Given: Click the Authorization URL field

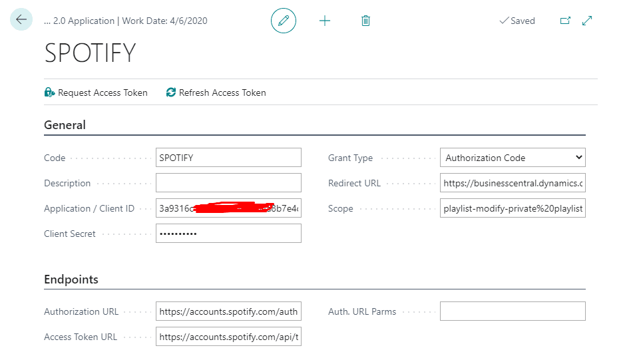Looking at the screenshot, I should [228, 311].
